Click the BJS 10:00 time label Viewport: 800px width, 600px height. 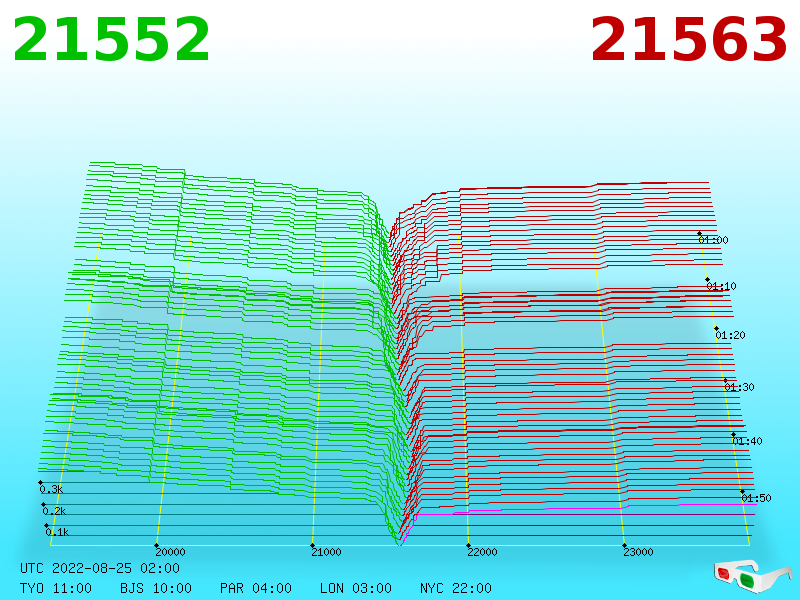click(x=156, y=588)
